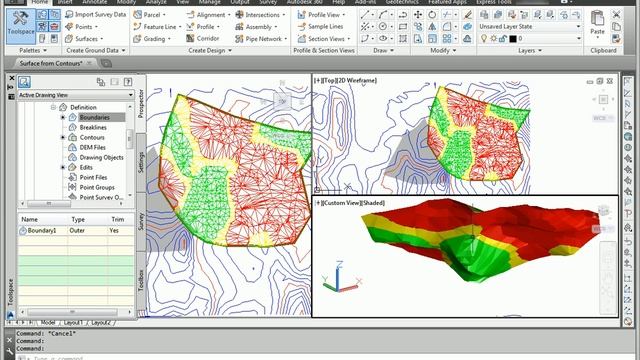Select Point Groups in the tree
This screenshot has width=640, height=360.
click(97, 187)
